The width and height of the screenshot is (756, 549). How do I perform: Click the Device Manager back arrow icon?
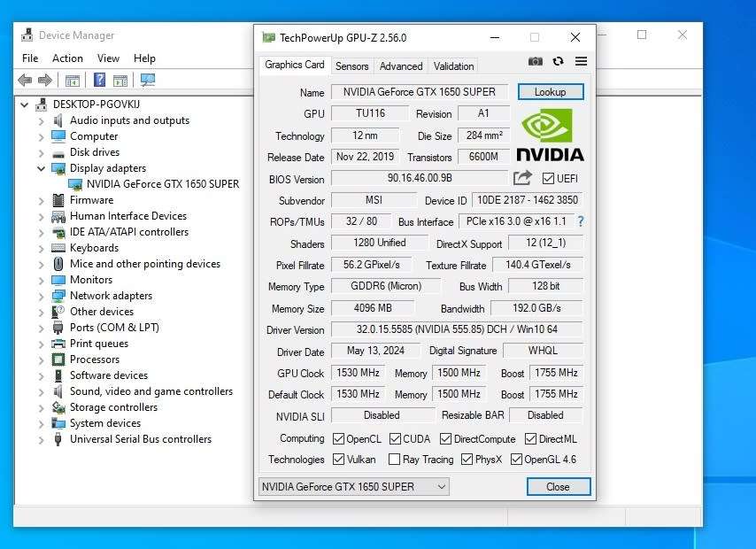25,80
